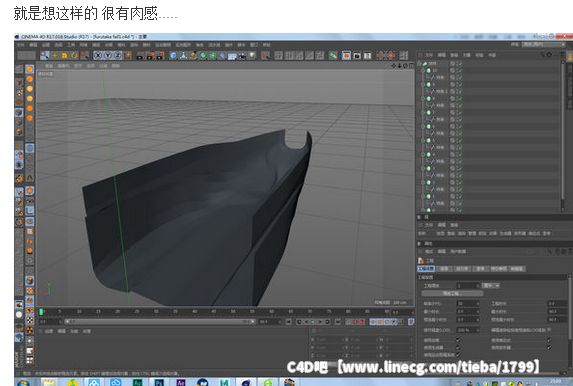Click the 工程缩放 value field
The image size is (573, 386).
pyautogui.click(x=467, y=285)
